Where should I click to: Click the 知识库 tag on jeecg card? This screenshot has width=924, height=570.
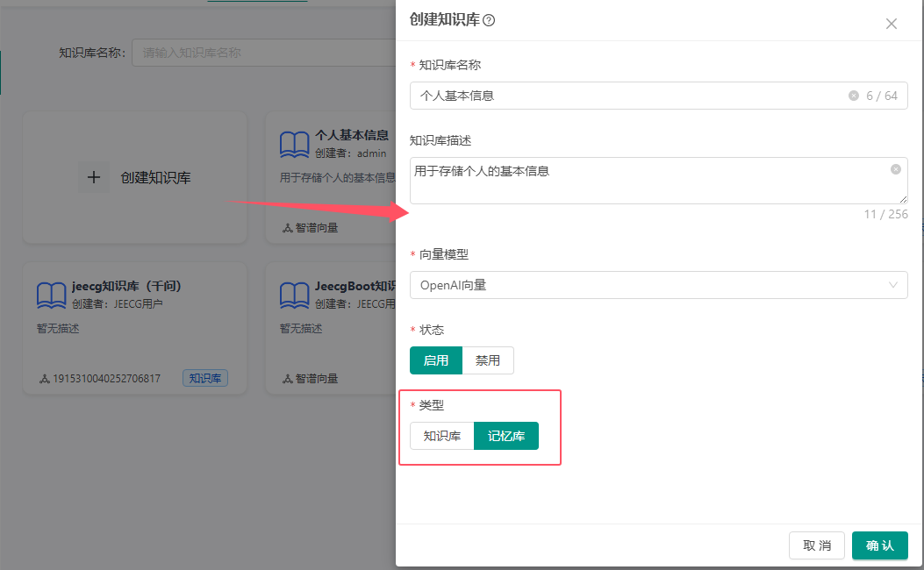pos(205,379)
